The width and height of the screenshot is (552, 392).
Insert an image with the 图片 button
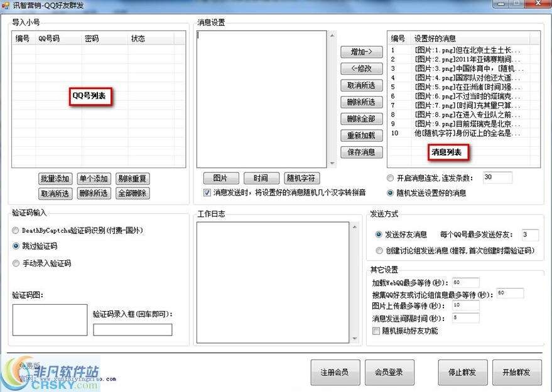221,178
